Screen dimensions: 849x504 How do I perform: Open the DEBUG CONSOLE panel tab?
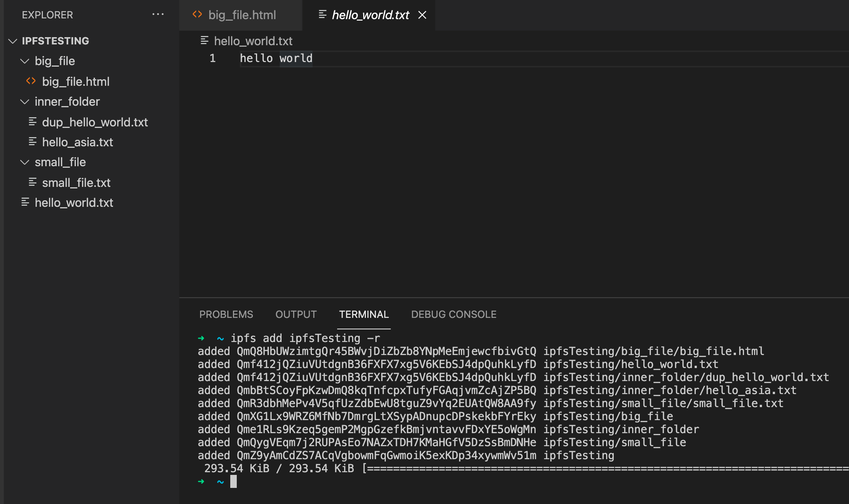(454, 314)
